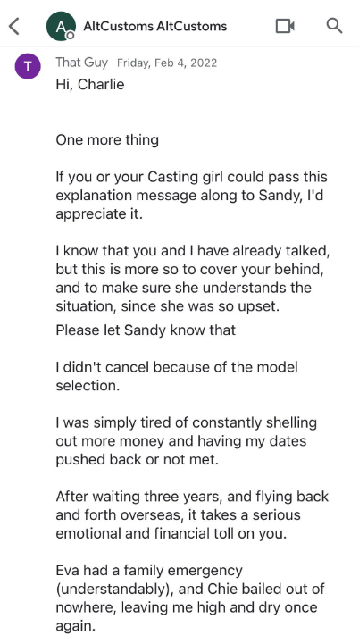Select 'Please let Sandy know that' line

[146, 330]
